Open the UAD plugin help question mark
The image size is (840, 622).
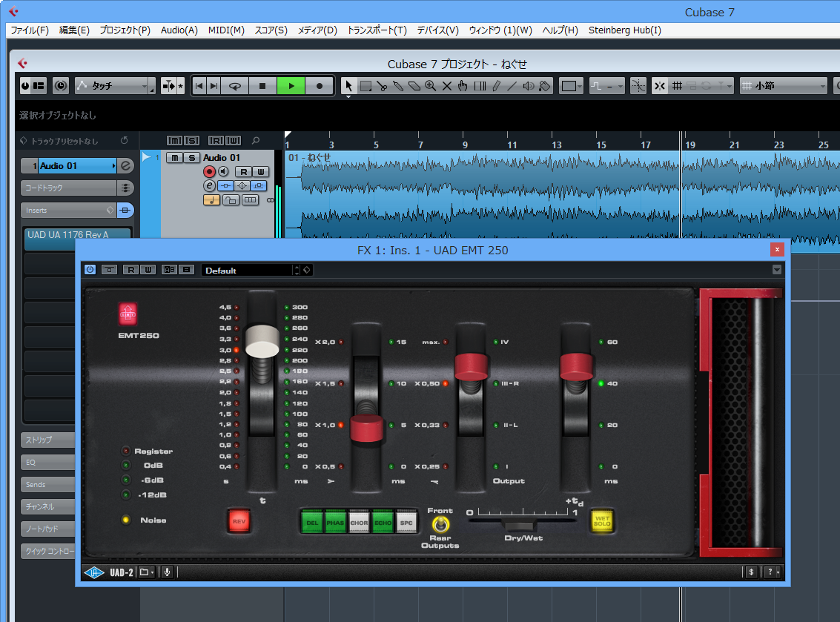pyautogui.click(x=772, y=572)
